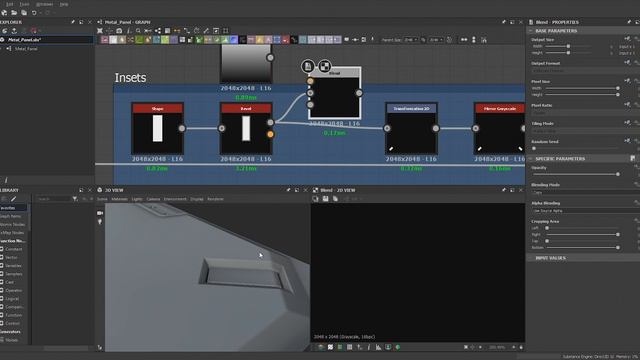Image resolution: width=640 pixels, height=360 pixels.
Task: Toggle the pin on the 3D View panel
Action: 288,190
